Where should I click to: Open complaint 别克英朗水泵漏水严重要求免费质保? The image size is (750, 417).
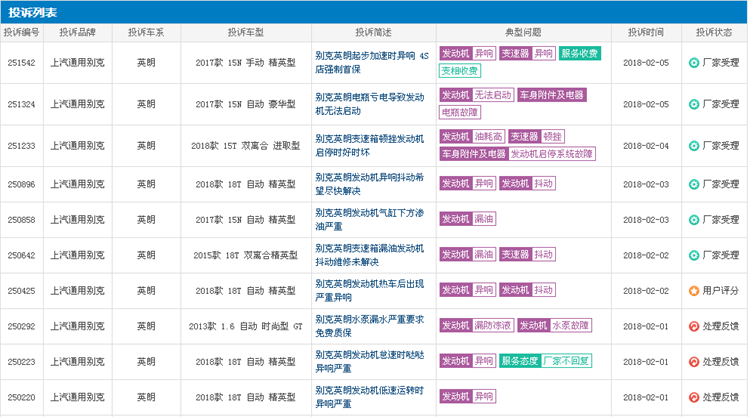click(x=369, y=327)
